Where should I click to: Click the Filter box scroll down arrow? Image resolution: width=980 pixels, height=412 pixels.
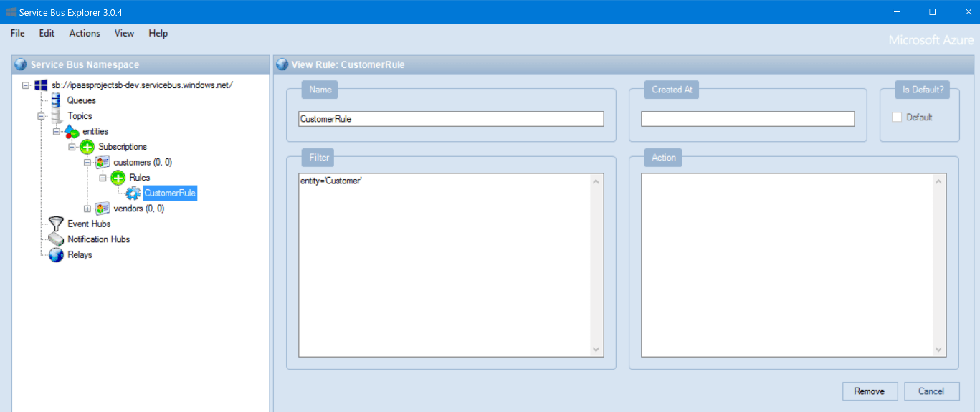[596, 350]
